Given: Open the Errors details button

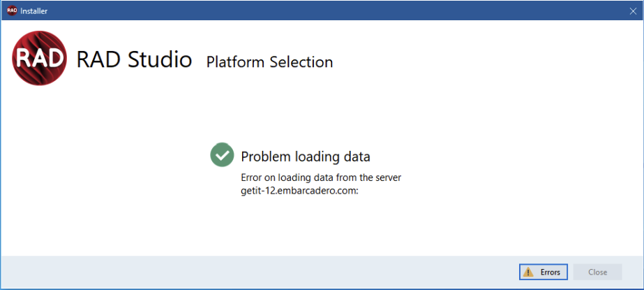Looking at the screenshot, I should click(544, 272).
